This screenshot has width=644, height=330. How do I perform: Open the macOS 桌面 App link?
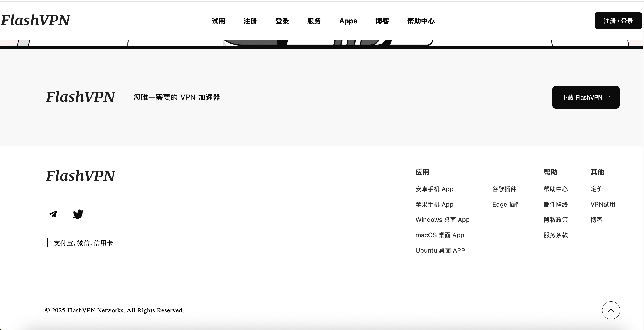440,235
